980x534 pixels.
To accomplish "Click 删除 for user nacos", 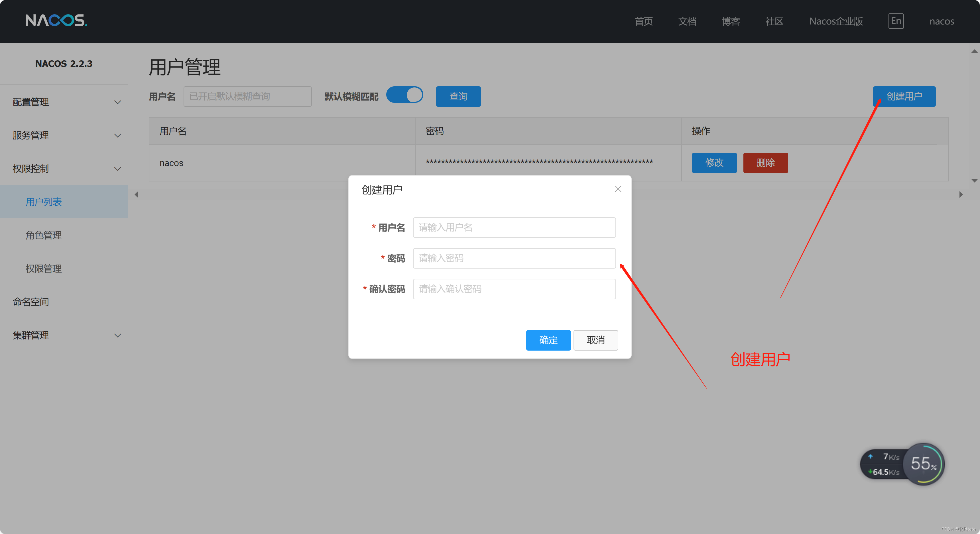I will (x=765, y=163).
